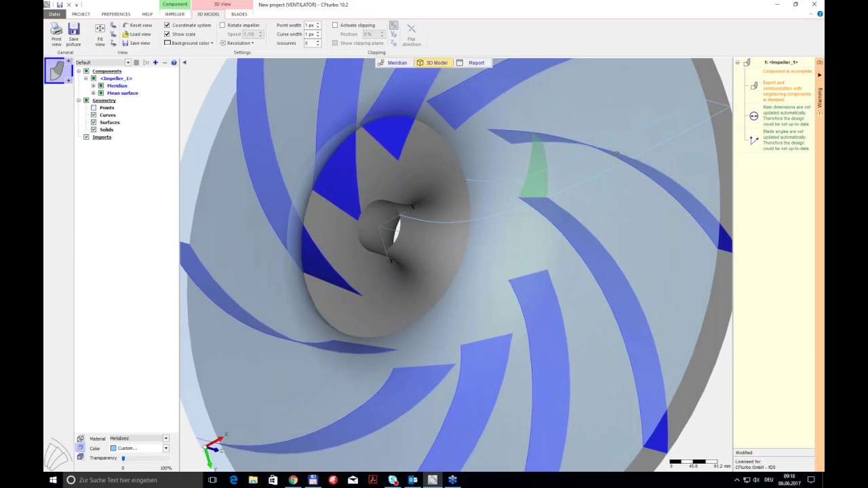Click the coordinate axes triad in viewport
868x488 pixels.
click(216, 449)
